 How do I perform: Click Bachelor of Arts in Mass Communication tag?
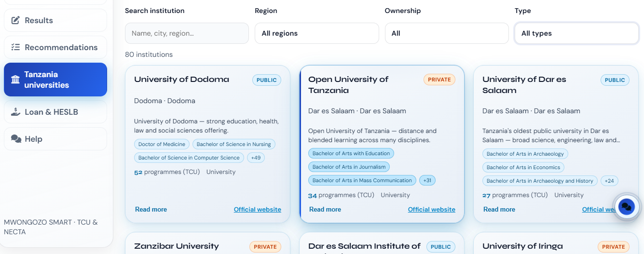362,180
